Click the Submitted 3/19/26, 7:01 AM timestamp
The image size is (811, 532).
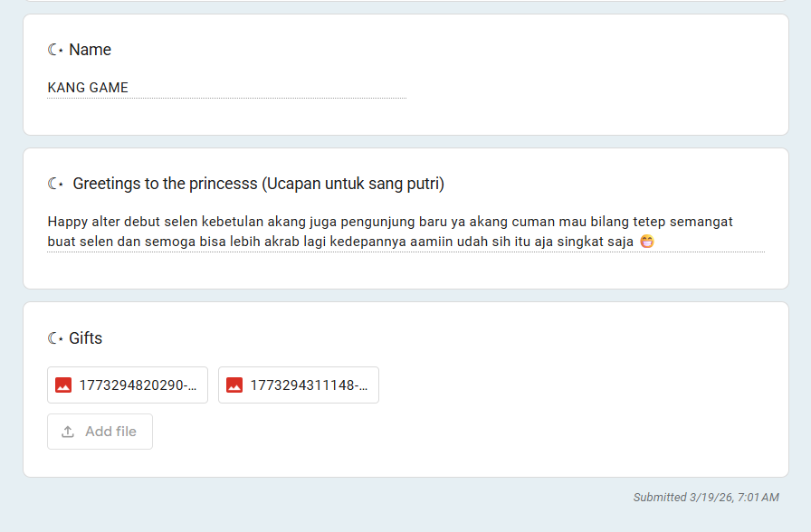[x=706, y=498]
